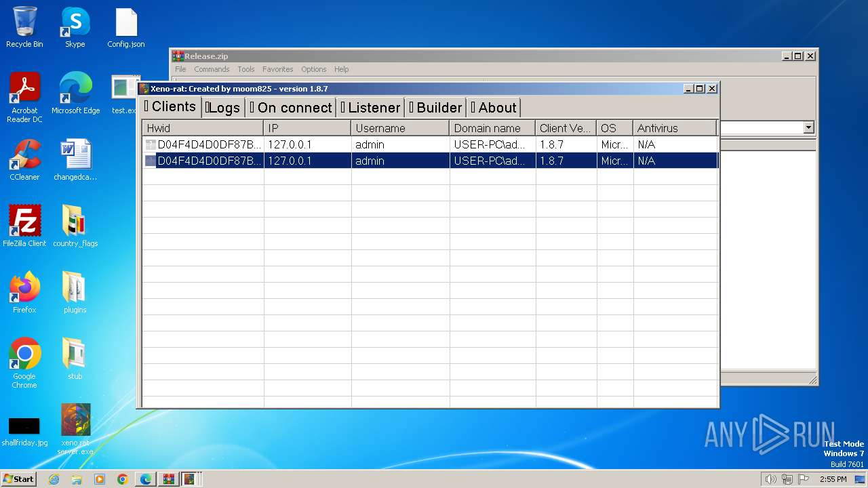Launch Firefox from desktop
868x488 pixels.
[24, 293]
